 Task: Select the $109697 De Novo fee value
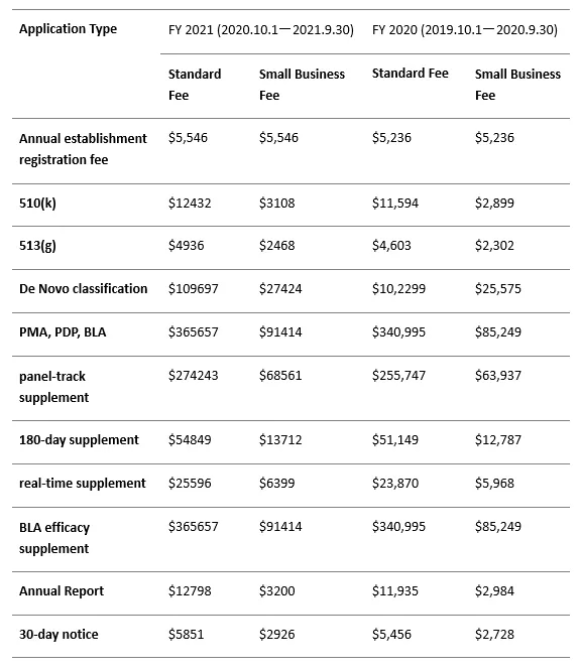point(193,289)
